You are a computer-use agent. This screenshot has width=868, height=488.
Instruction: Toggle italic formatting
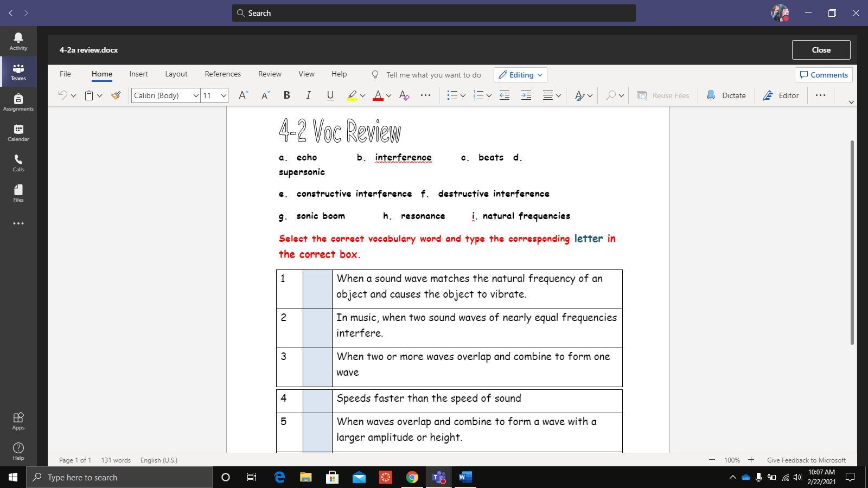(309, 95)
